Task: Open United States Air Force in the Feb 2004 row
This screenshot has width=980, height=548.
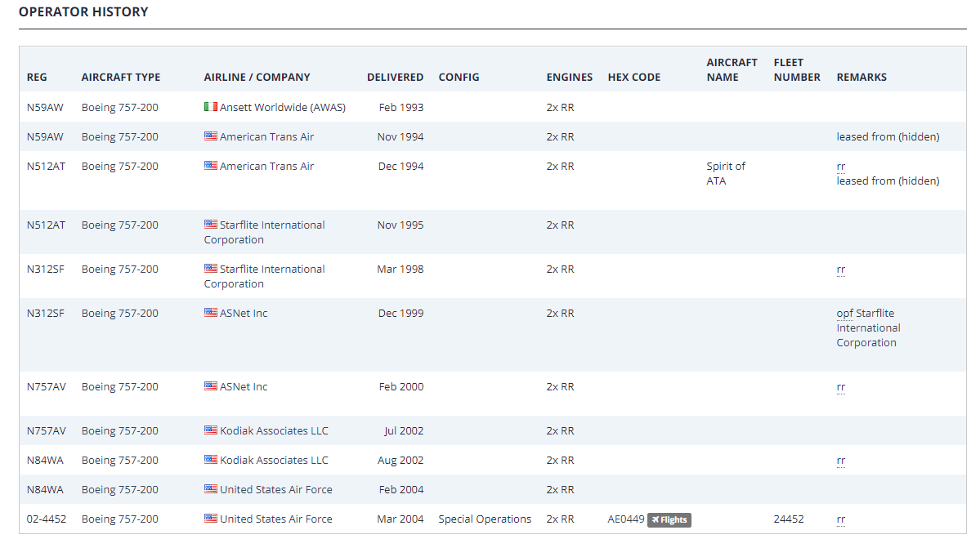Action: (x=275, y=489)
